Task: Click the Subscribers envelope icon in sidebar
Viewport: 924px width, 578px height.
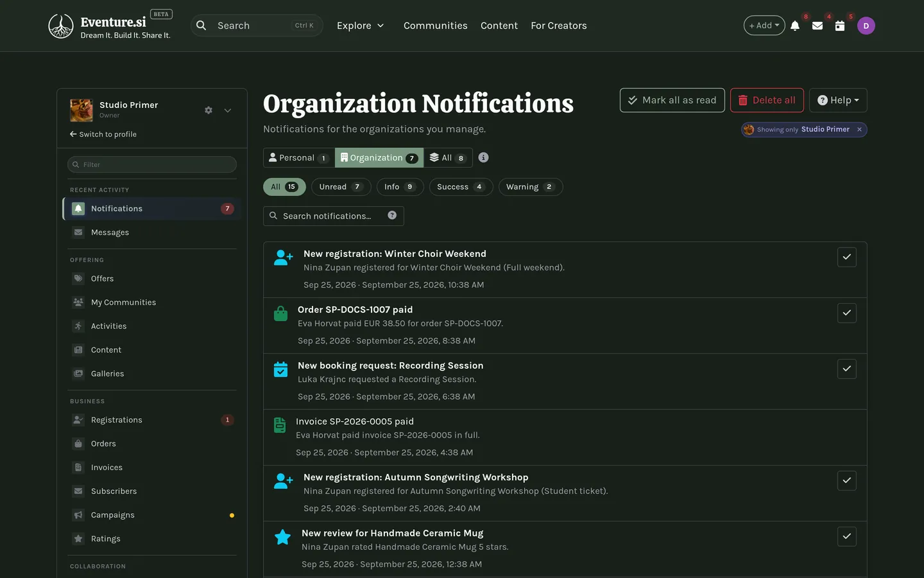Action: (x=78, y=491)
